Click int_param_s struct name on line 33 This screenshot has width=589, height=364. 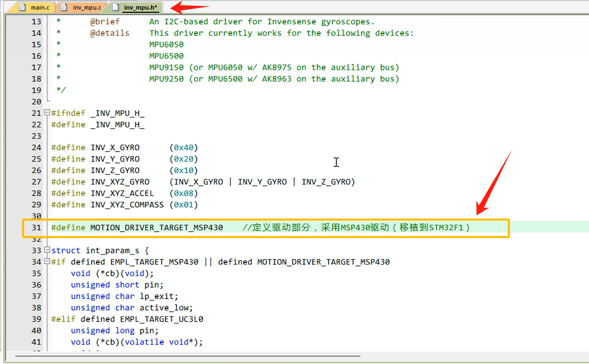(x=113, y=250)
